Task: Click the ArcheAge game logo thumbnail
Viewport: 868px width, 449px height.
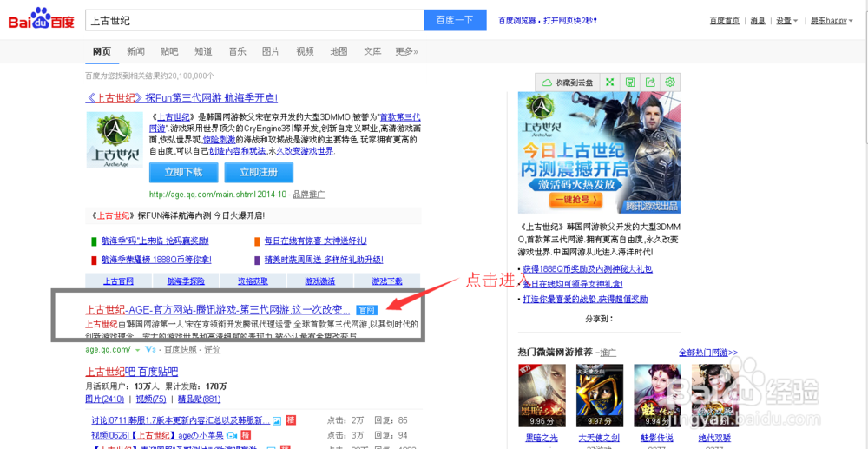Action: coord(115,140)
